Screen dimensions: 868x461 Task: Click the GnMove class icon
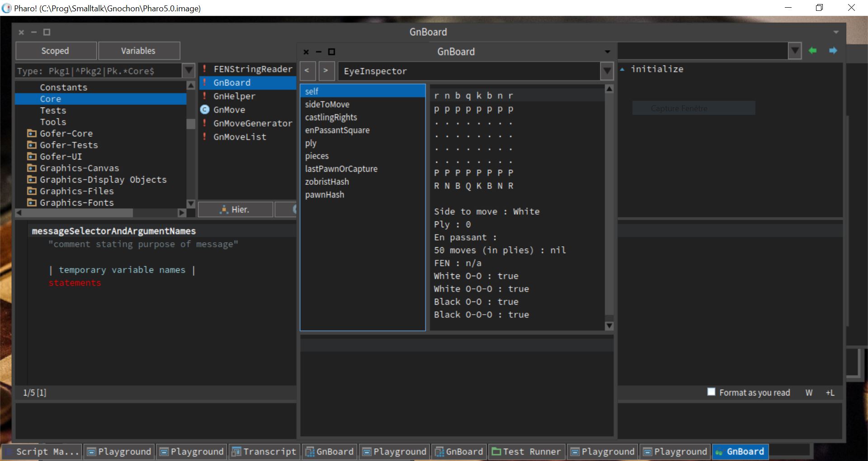click(x=205, y=110)
